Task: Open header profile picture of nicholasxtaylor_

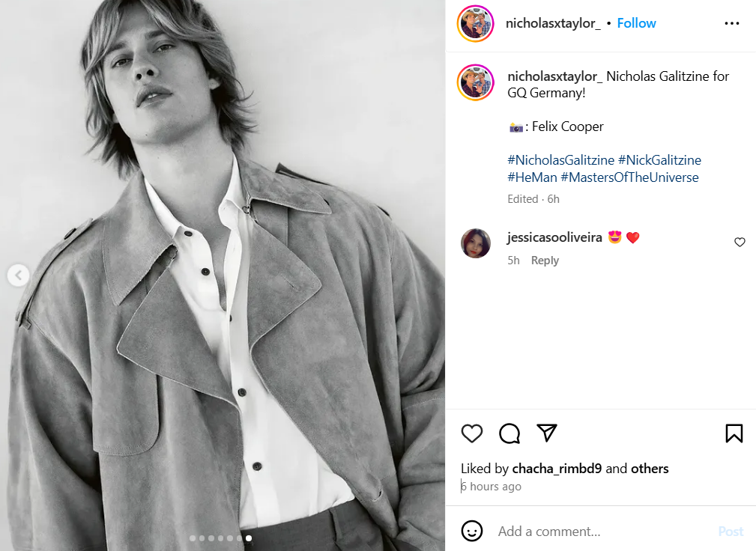Action: tap(476, 23)
